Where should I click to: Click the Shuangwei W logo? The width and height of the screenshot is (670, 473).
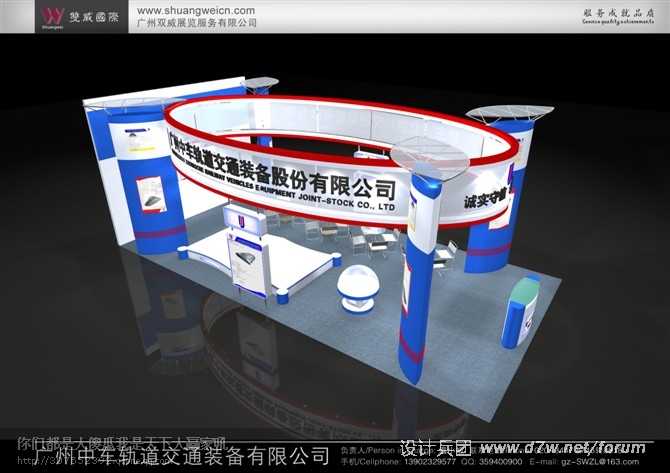52,16
